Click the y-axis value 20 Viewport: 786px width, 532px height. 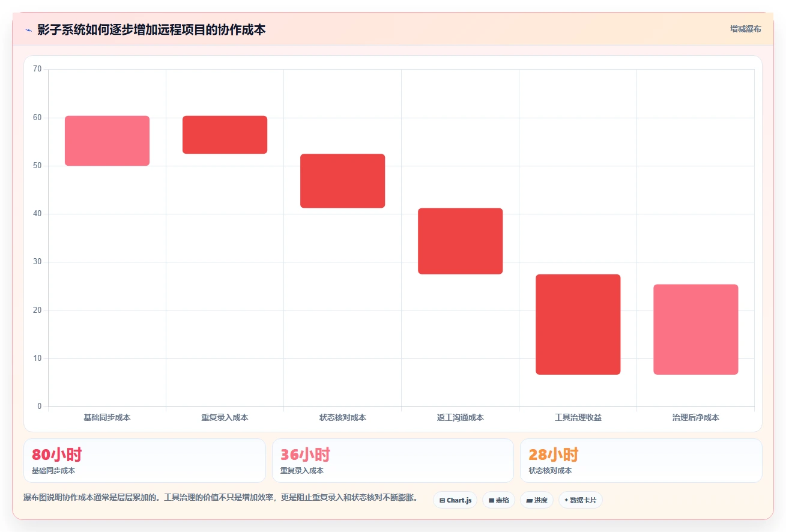[37, 310]
